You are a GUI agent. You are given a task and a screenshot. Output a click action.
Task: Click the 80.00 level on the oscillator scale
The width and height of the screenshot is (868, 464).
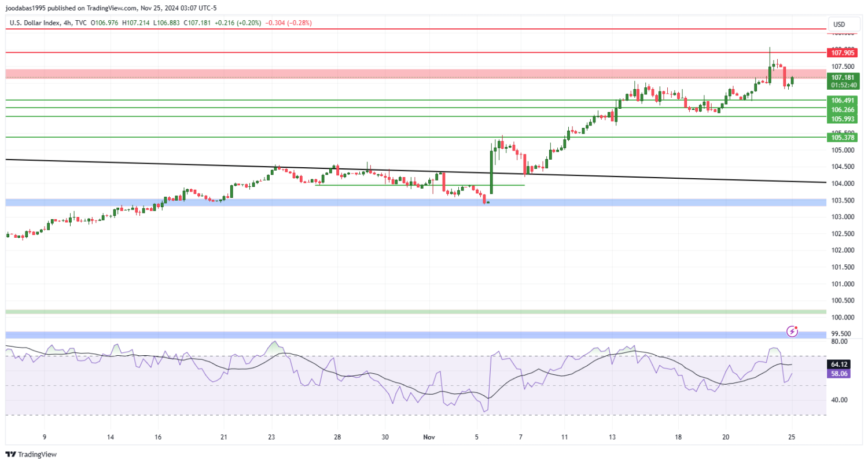pyautogui.click(x=838, y=341)
